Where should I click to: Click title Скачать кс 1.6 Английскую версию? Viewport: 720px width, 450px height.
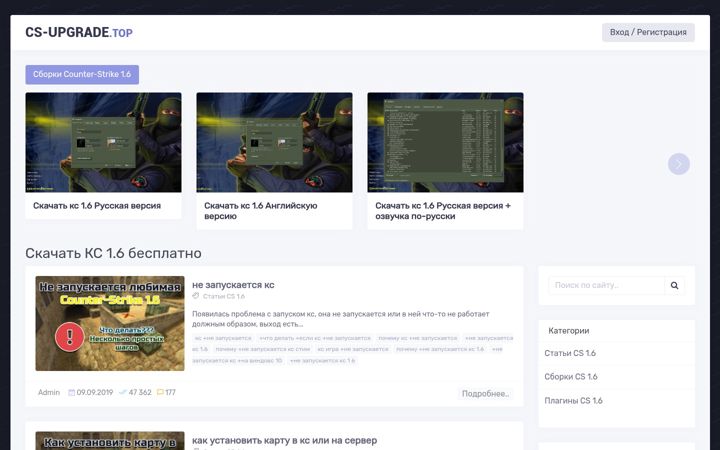pyautogui.click(x=261, y=211)
